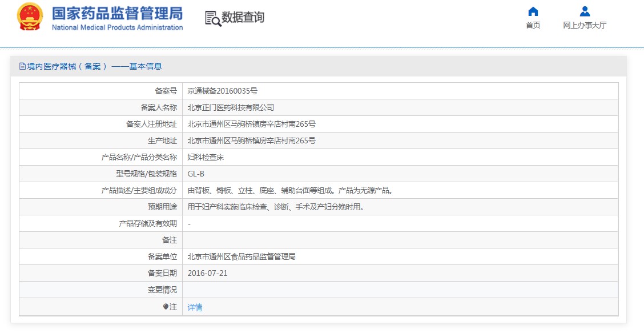Click the 预期用途 description text
Viewport: 644px width, 333px height.
tap(276, 207)
